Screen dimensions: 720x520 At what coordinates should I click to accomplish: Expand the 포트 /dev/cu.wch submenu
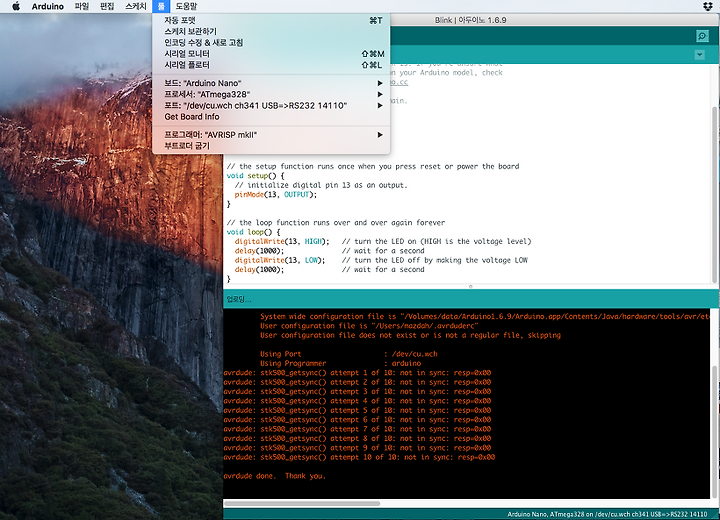(271, 105)
